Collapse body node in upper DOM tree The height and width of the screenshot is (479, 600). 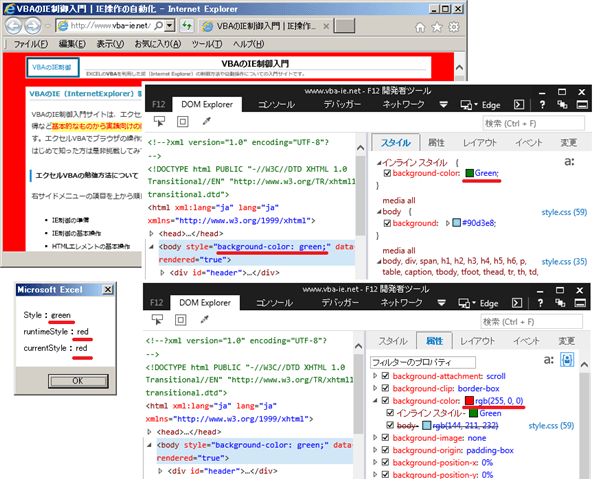(x=152, y=247)
